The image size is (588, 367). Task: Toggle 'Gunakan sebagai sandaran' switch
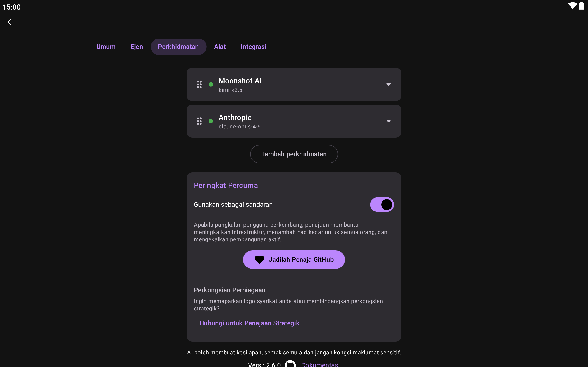coord(382,205)
